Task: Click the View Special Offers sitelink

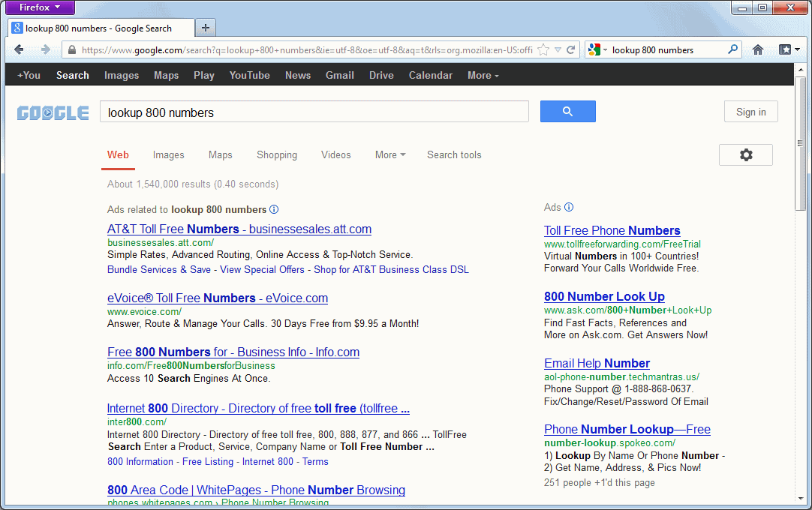Action: click(x=262, y=269)
